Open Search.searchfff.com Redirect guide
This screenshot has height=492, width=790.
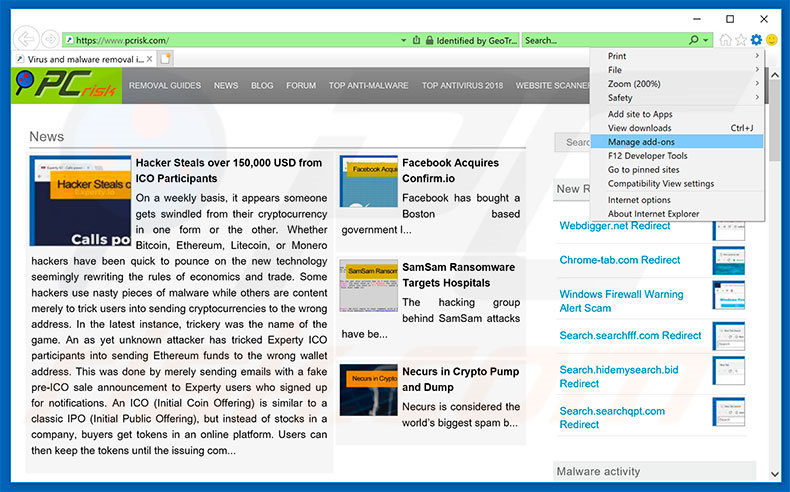coord(630,335)
